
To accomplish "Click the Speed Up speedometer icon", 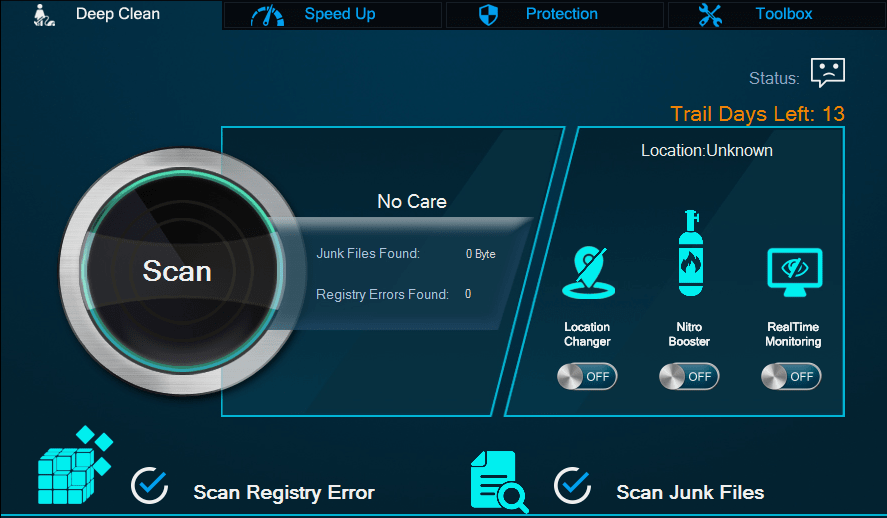I will click(x=267, y=16).
